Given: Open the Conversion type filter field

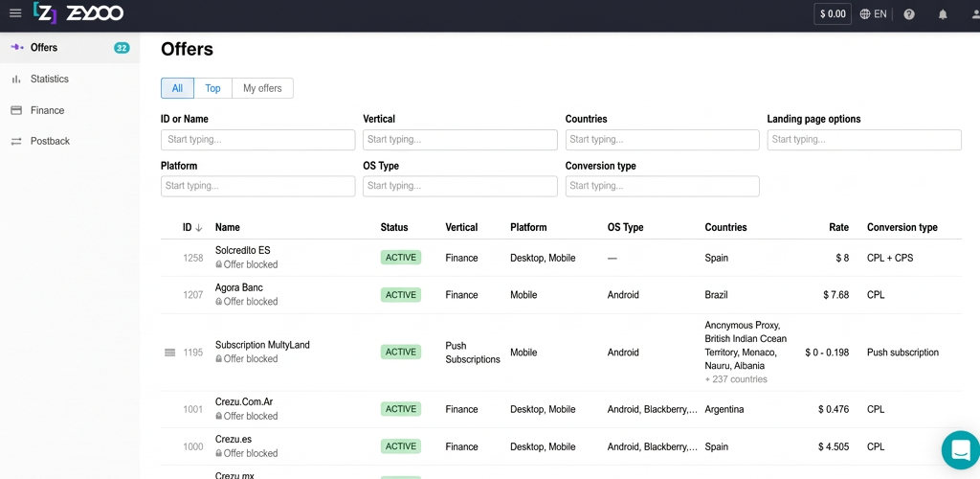Looking at the screenshot, I should point(662,186).
